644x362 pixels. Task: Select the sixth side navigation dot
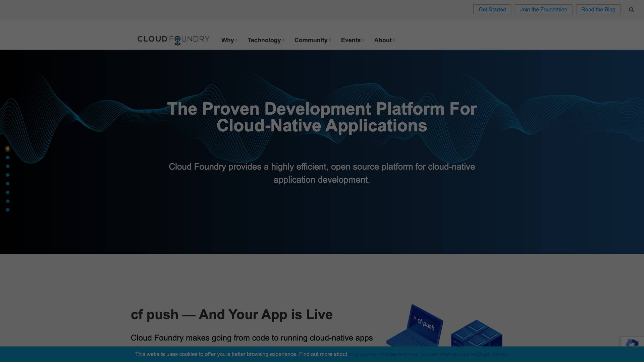pyautogui.click(x=8, y=192)
